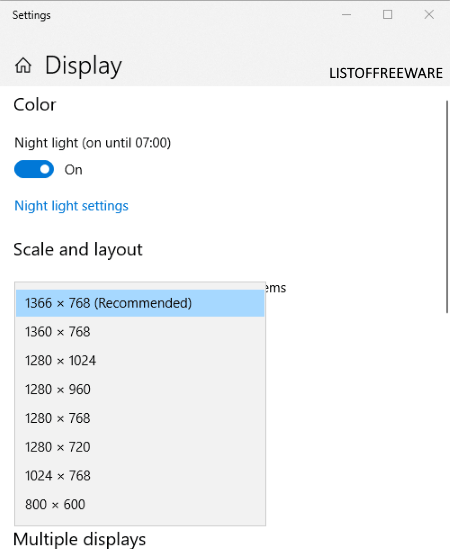Image resolution: width=450 pixels, height=549 pixels.
Task: Select 1366 × 768 (Recommended) resolution
Action: pos(140,303)
